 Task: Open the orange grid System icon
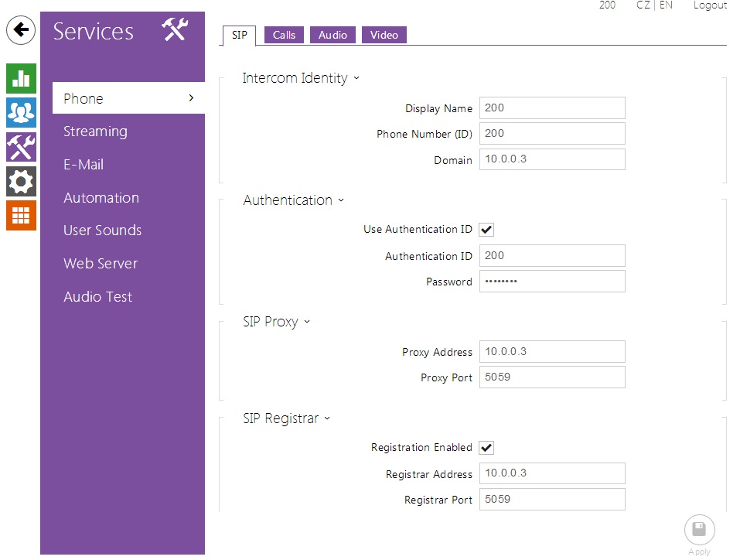[x=21, y=215]
